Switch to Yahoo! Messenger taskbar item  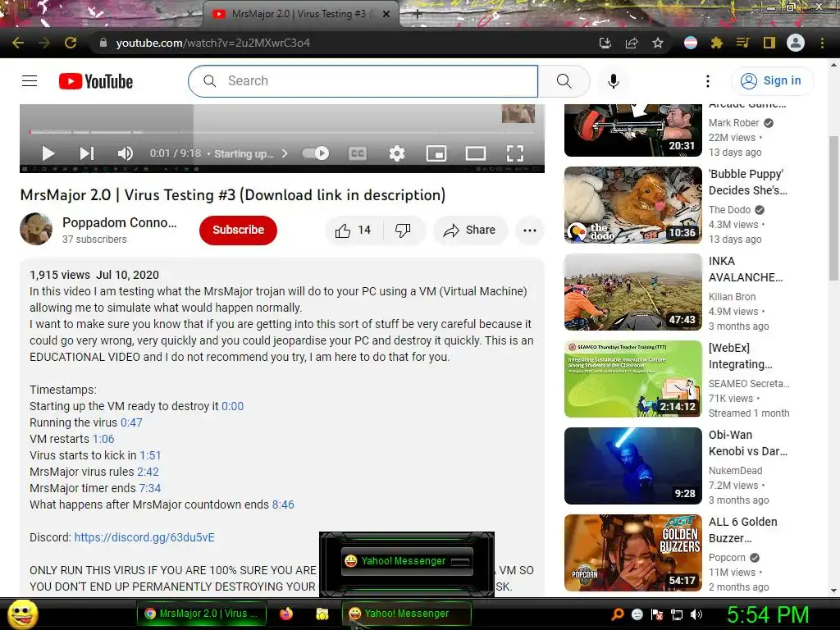tap(407, 614)
